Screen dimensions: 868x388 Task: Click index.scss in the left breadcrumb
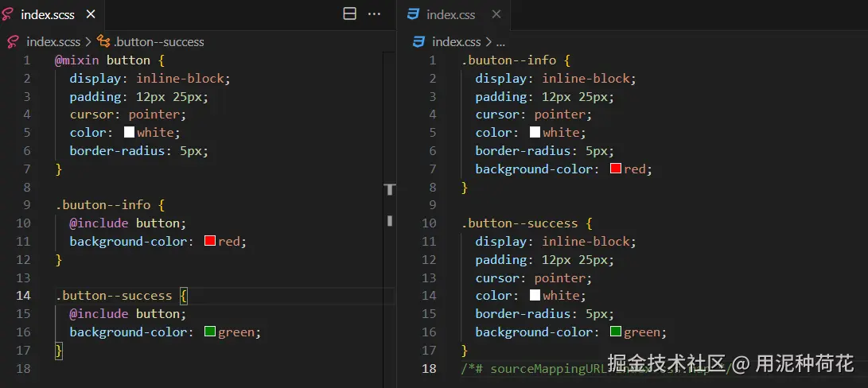[x=53, y=41]
